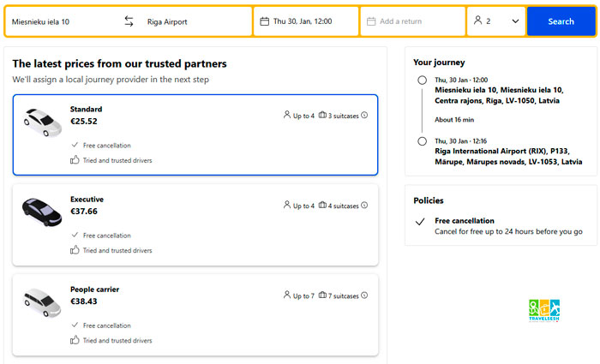Click the Miesnieku iela 10 pickup field
The width and height of the screenshot is (600, 364).
pyautogui.click(x=60, y=21)
